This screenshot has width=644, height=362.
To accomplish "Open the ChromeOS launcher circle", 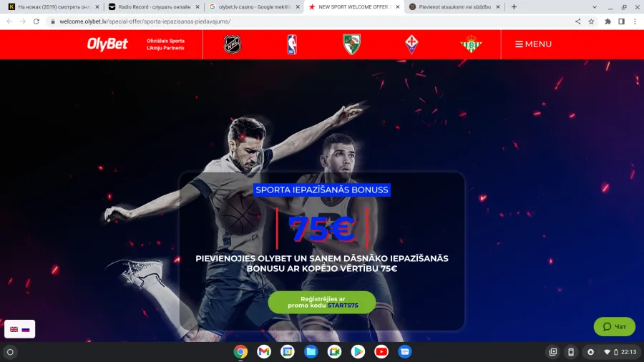I will 10,352.
